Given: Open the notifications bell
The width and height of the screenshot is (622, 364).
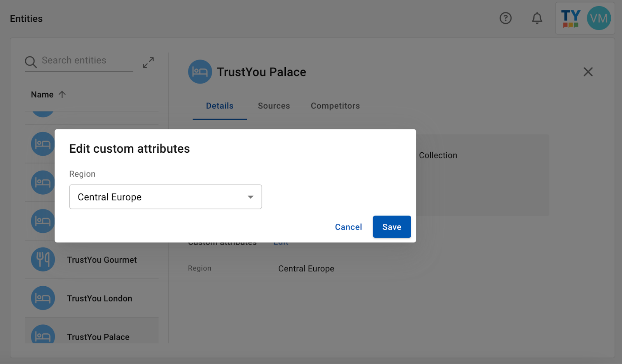Looking at the screenshot, I should [537, 18].
